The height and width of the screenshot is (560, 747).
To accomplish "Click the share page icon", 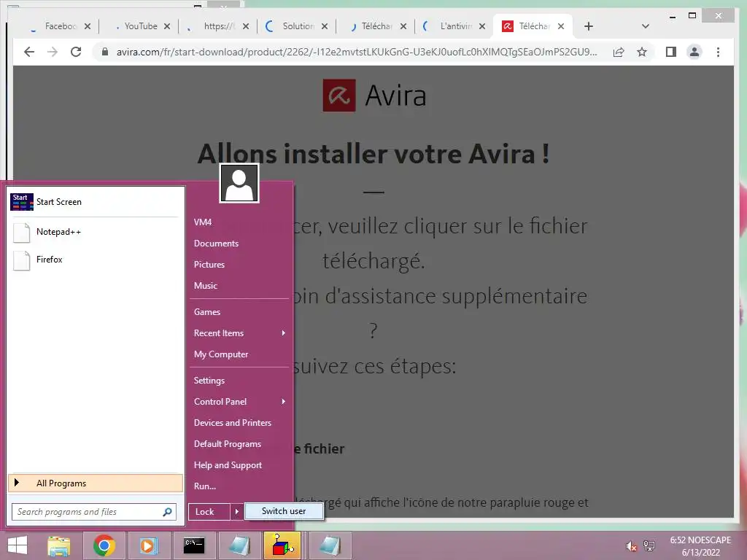I will click(x=619, y=52).
